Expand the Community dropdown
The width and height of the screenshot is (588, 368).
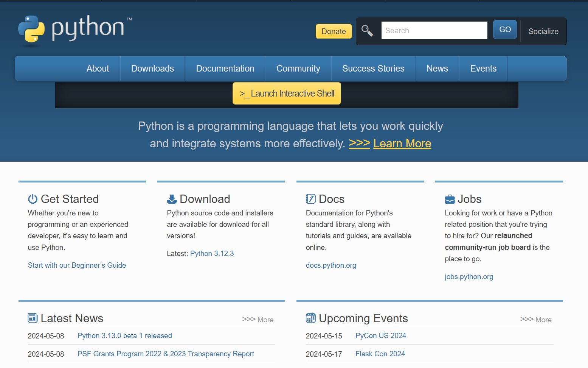[298, 69]
